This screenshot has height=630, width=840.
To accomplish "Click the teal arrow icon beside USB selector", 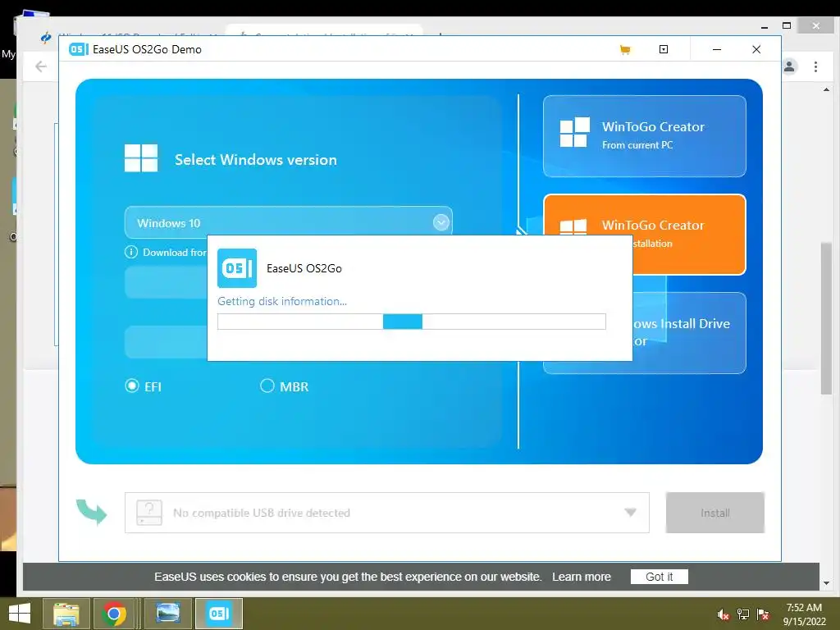I will click(92, 512).
